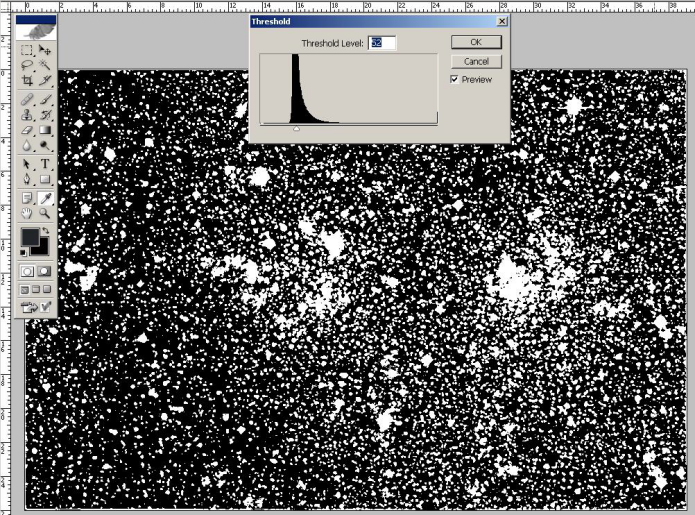Choose Full Screen Mode

click(x=47, y=290)
